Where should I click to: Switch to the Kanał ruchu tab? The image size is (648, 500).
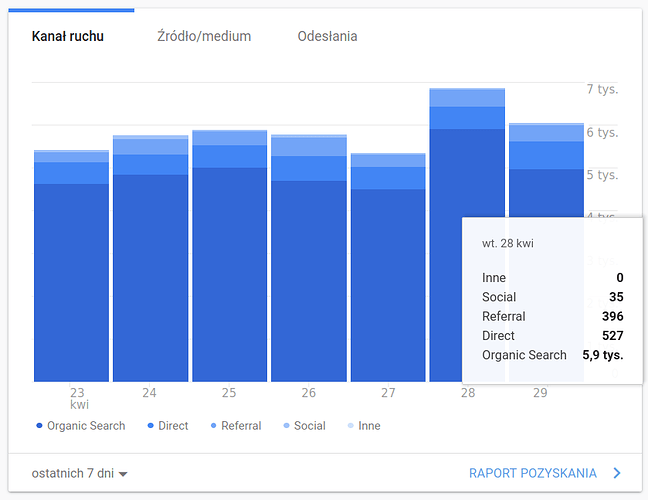(67, 37)
